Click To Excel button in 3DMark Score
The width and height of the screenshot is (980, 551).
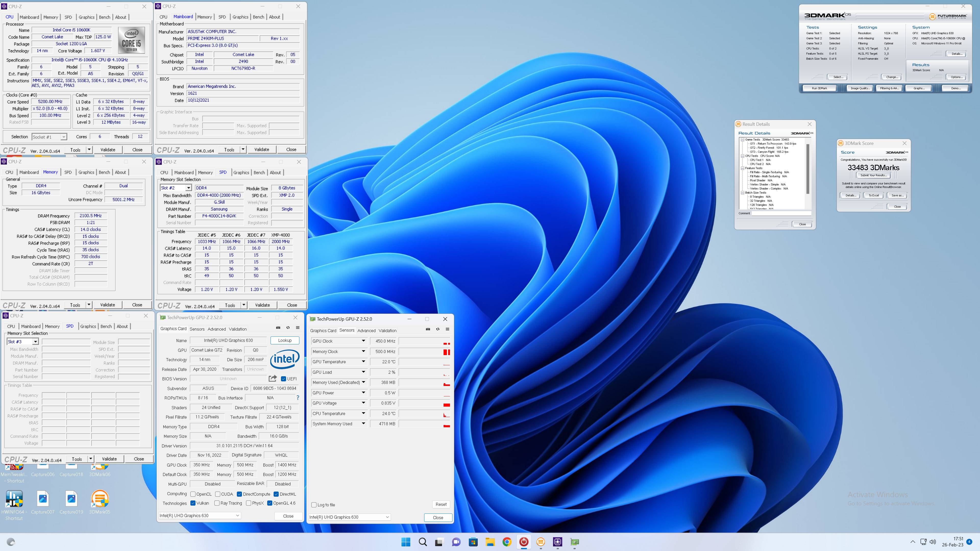pyautogui.click(x=874, y=195)
